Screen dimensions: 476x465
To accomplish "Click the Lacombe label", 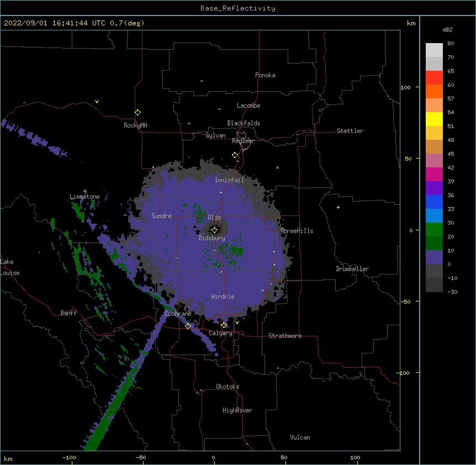I will pyautogui.click(x=248, y=105).
